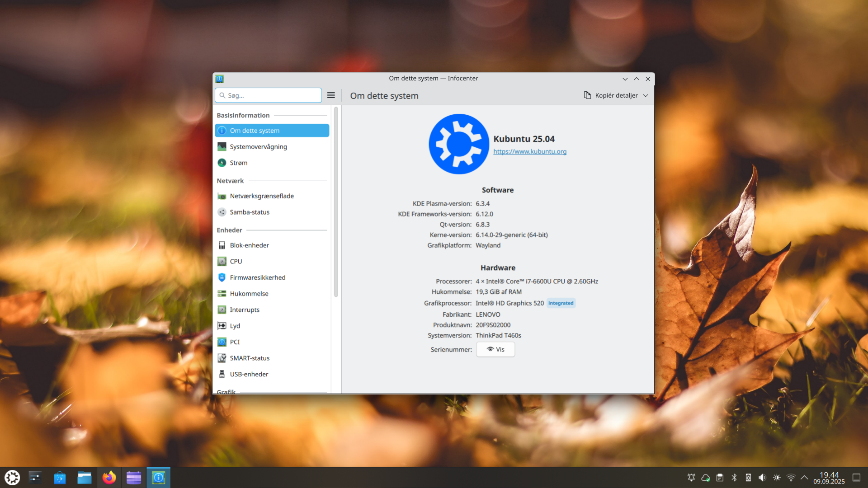
Task: Open the Lyd page
Action: (272, 326)
